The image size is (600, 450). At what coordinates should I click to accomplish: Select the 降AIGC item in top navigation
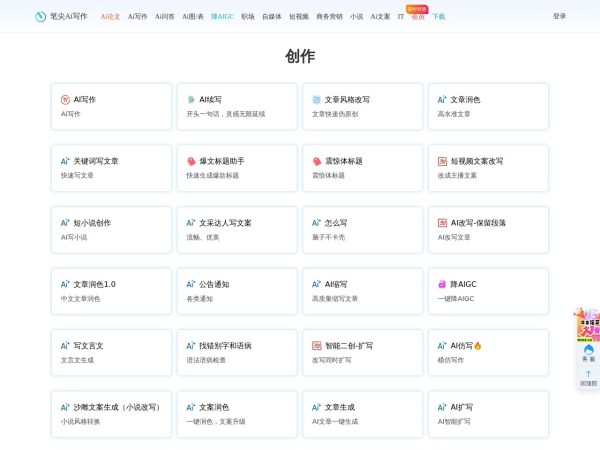[x=222, y=17]
